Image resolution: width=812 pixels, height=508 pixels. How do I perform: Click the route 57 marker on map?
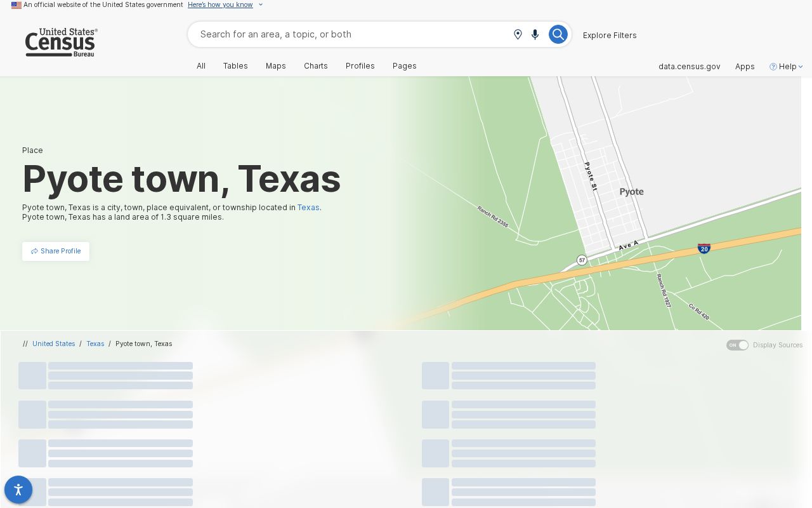click(582, 260)
